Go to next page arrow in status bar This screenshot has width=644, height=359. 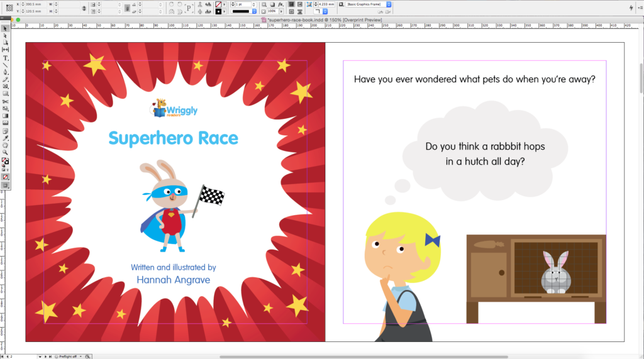(45, 356)
